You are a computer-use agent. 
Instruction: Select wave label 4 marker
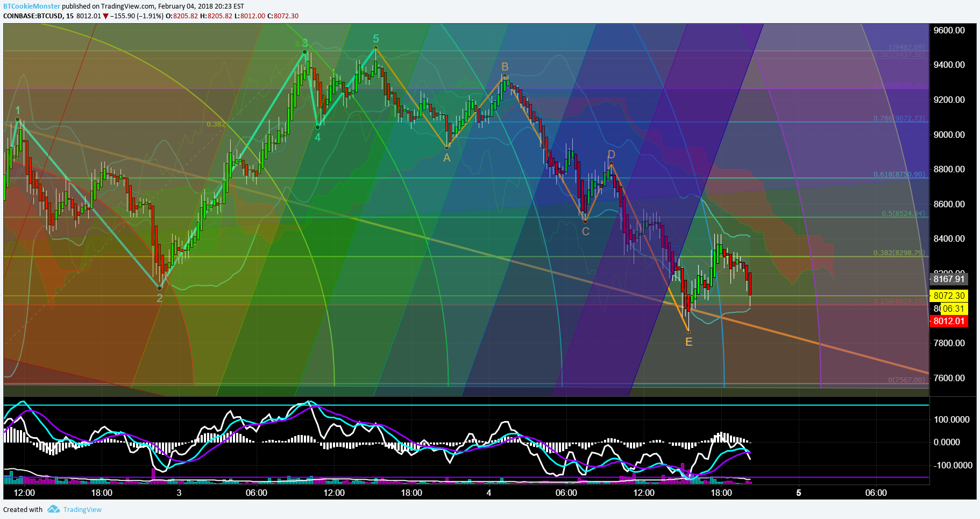(318, 137)
